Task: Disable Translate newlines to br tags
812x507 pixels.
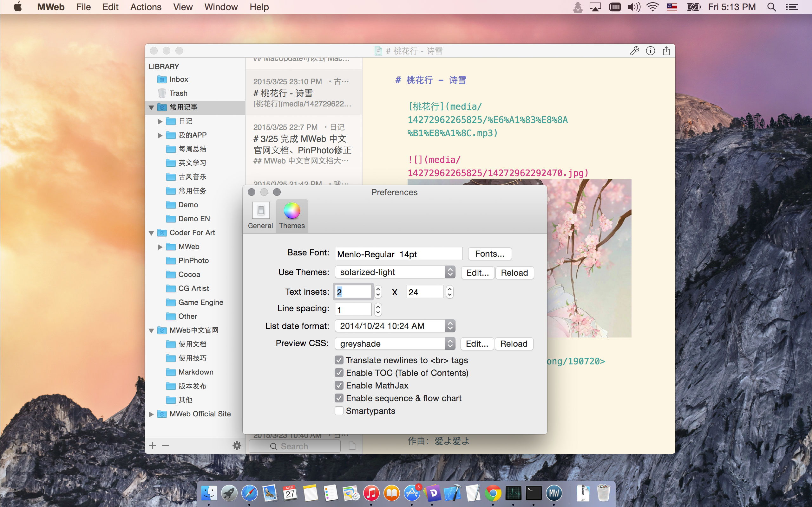Action: point(339,360)
